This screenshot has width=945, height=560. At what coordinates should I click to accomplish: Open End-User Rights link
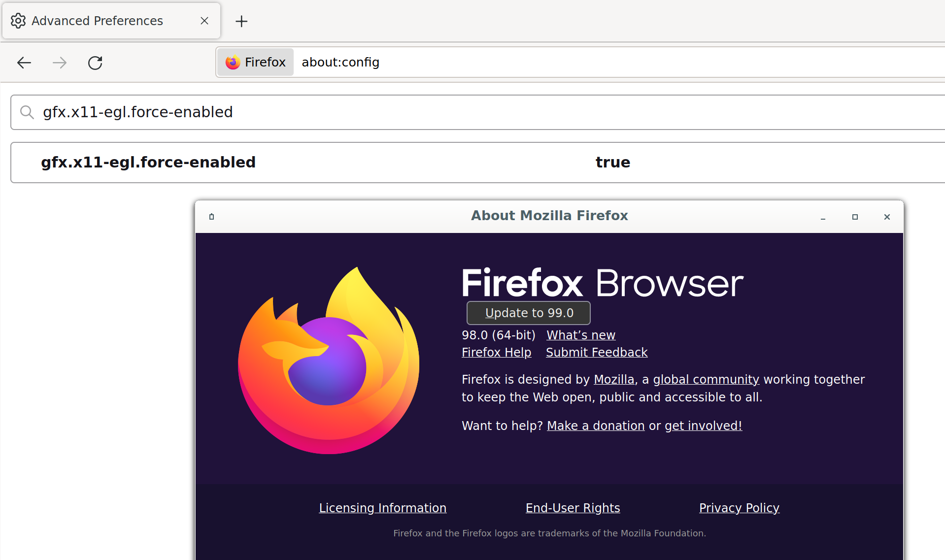click(573, 508)
